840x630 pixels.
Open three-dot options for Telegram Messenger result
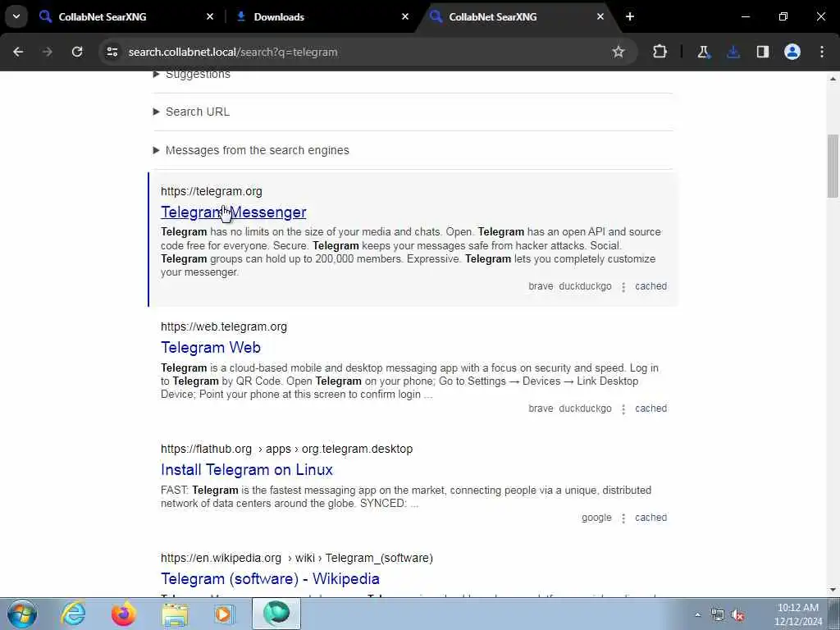pyautogui.click(x=623, y=287)
